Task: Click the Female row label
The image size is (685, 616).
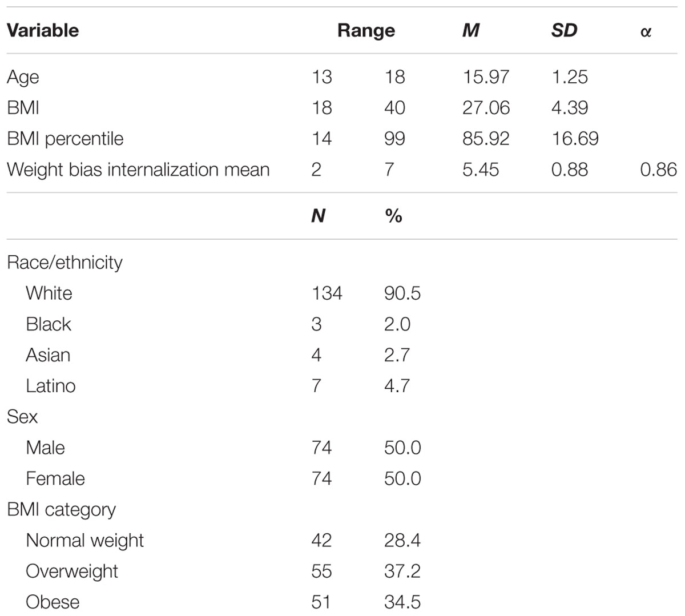Action: tap(55, 478)
